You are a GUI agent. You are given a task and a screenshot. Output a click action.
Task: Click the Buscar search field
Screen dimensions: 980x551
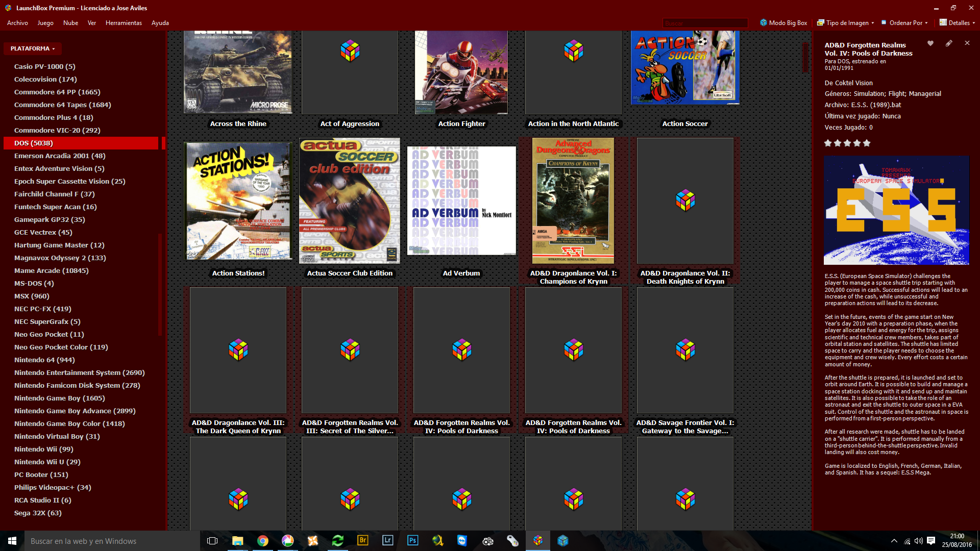point(705,23)
